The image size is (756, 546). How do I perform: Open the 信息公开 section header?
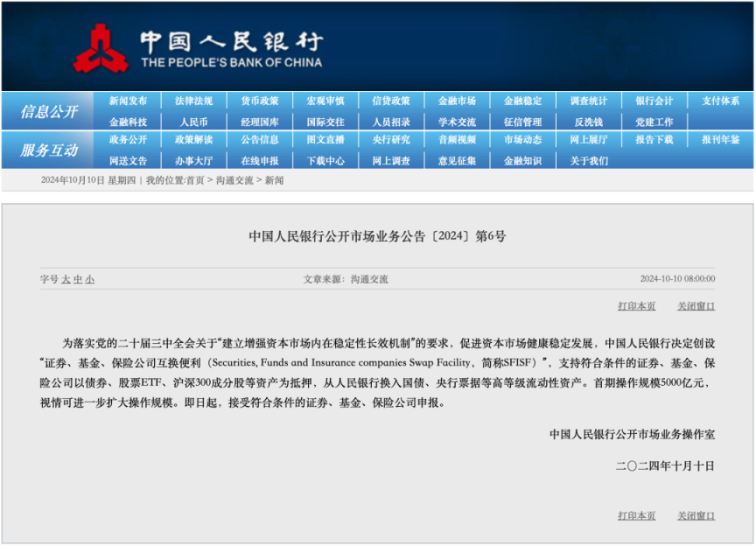tap(49, 112)
